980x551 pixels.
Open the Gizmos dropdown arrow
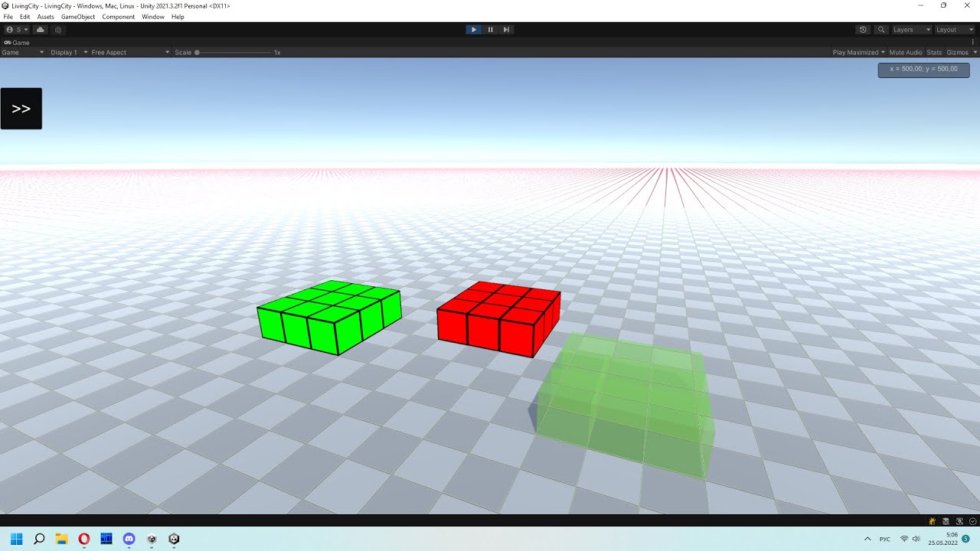975,53
